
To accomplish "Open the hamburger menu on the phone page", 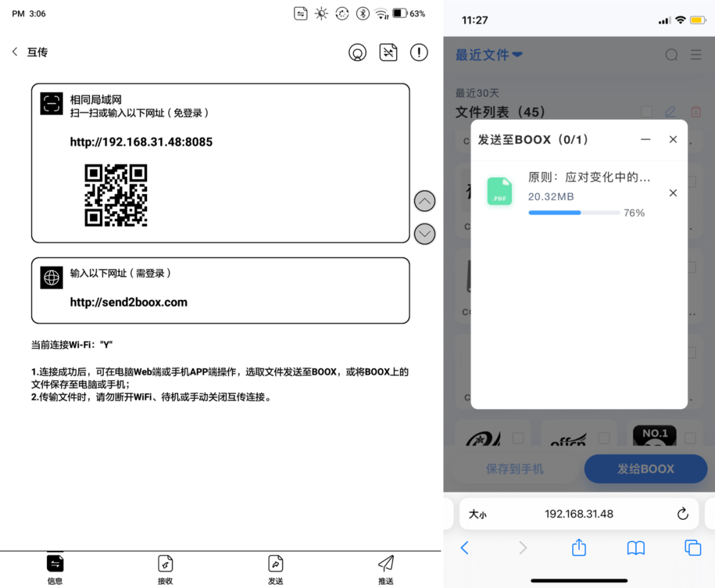I will 696,55.
